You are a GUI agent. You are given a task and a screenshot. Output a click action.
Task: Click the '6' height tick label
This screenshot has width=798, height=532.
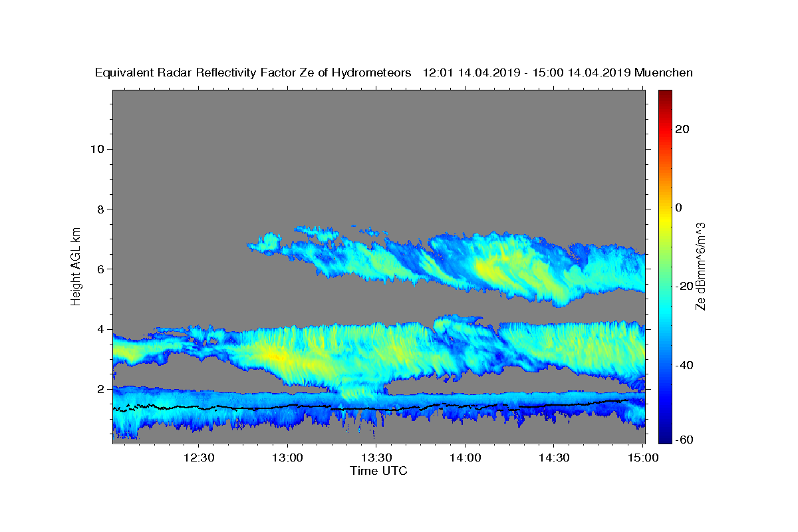(102, 269)
